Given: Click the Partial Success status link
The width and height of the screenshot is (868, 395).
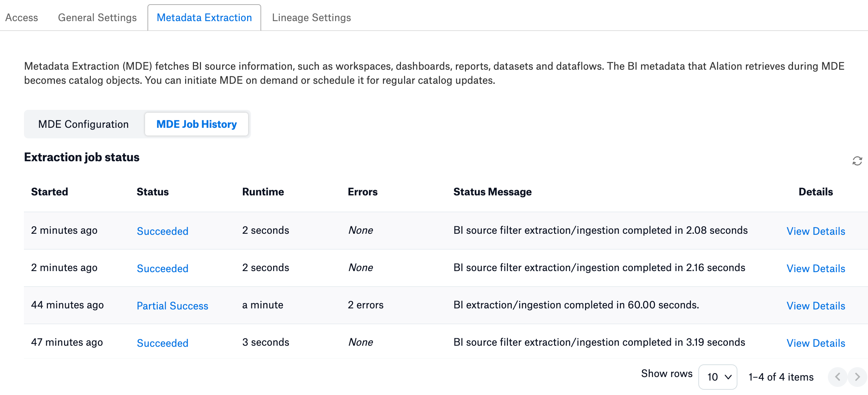Looking at the screenshot, I should click(x=172, y=306).
